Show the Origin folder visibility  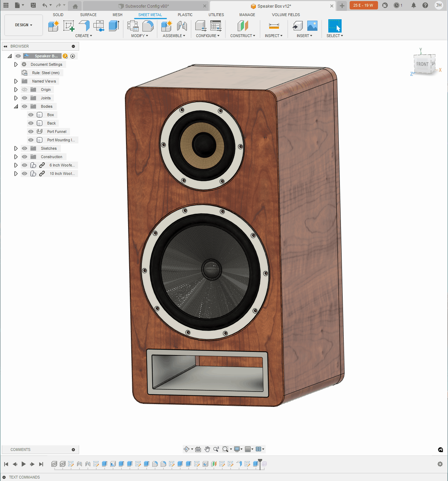tap(24, 90)
